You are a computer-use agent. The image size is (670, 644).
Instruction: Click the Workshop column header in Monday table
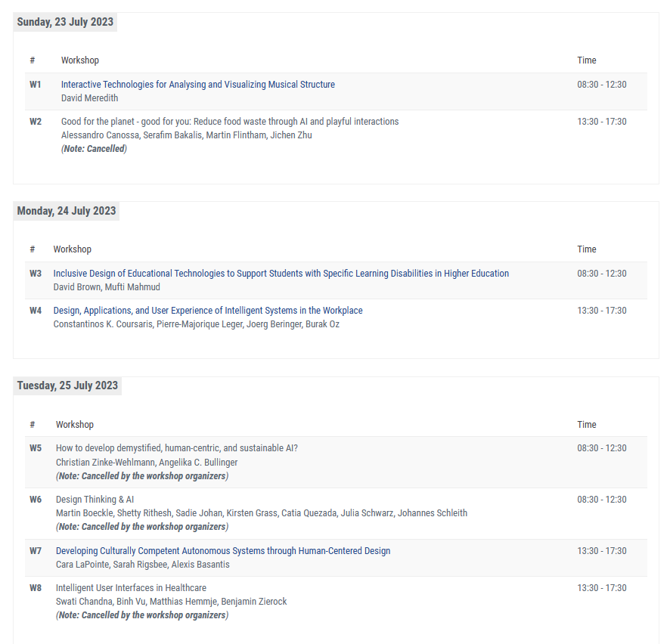click(72, 249)
